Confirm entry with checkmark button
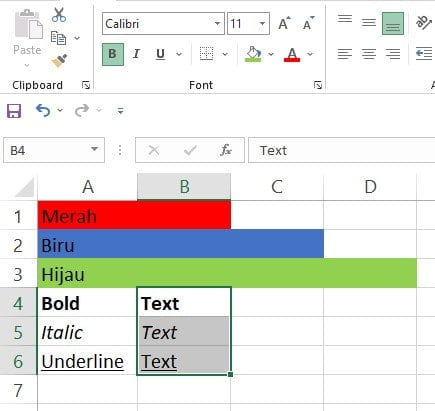Viewport: 435px width, 411px height. tap(190, 151)
